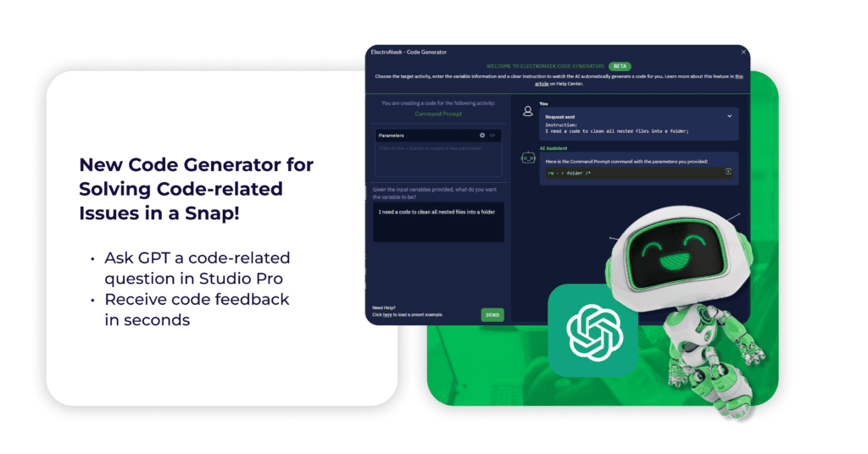Collapse the Request sent message chevron

pos(729,115)
